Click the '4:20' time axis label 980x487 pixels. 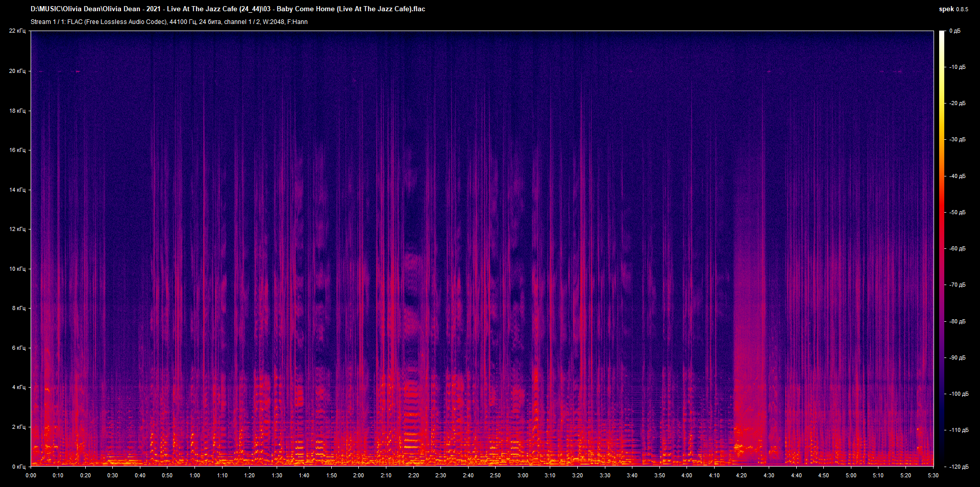pyautogui.click(x=742, y=475)
